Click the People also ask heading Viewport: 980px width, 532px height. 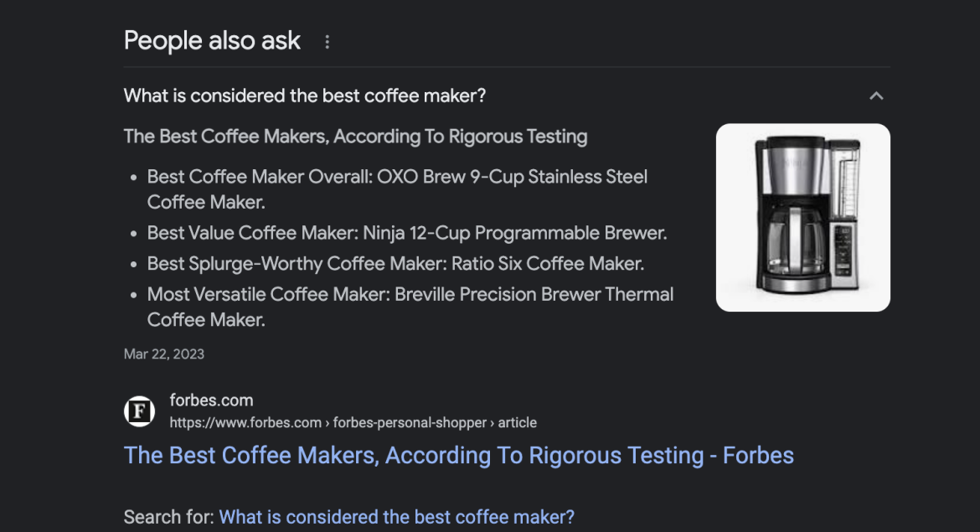click(x=211, y=39)
